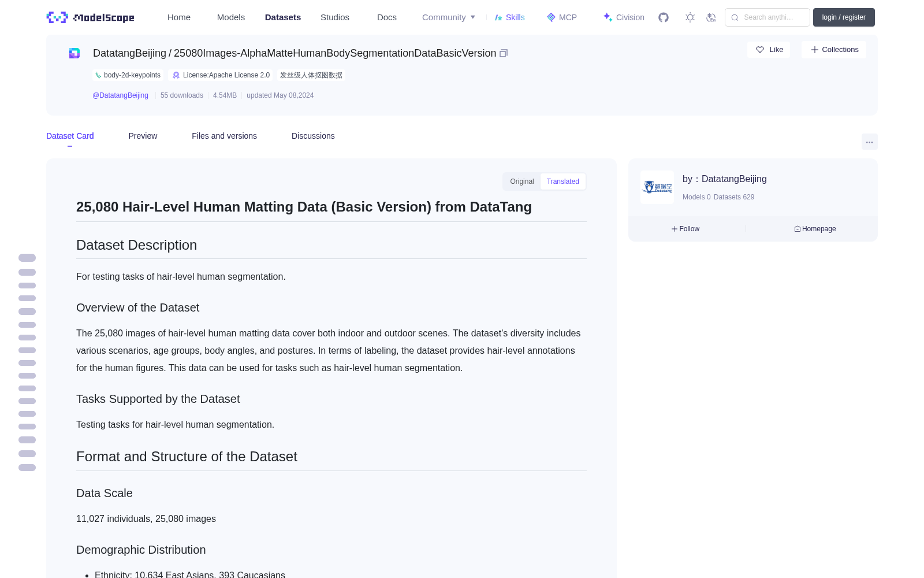
Task: Click the login / register button
Action: coord(844,17)
